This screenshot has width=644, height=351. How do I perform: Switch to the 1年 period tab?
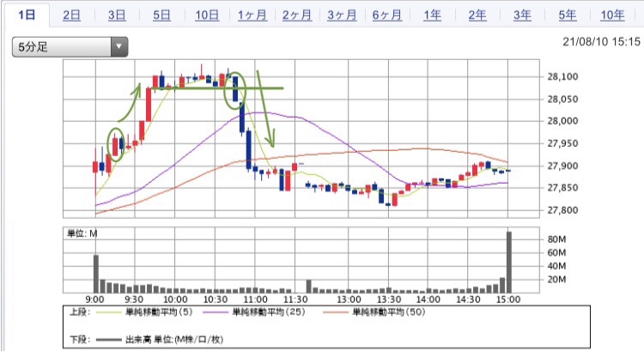tap(432, 15)
